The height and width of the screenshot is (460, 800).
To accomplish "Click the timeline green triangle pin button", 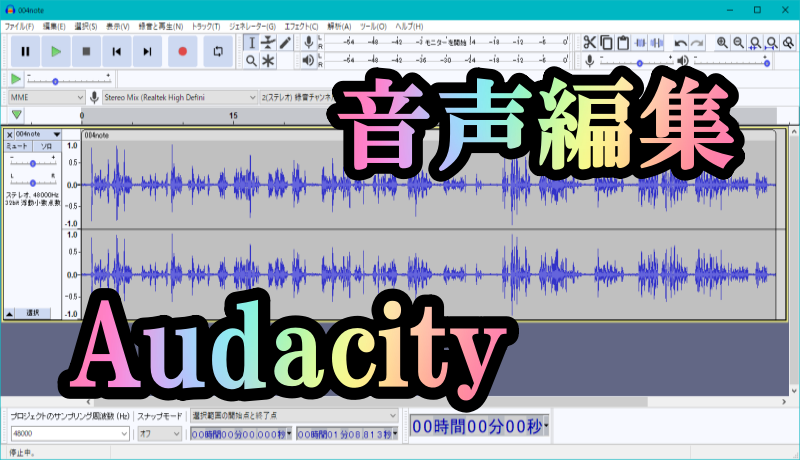I will click(x=16, y=115).
